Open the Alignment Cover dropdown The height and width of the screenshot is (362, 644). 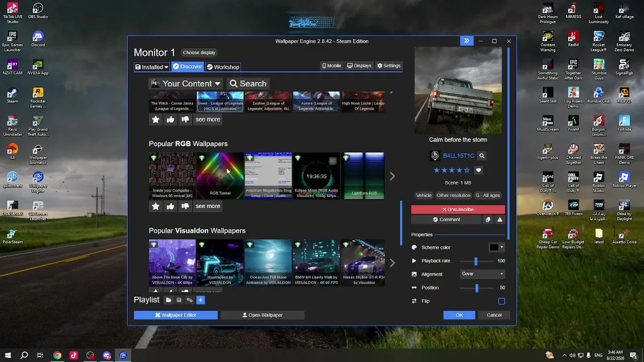pos(482,274)
